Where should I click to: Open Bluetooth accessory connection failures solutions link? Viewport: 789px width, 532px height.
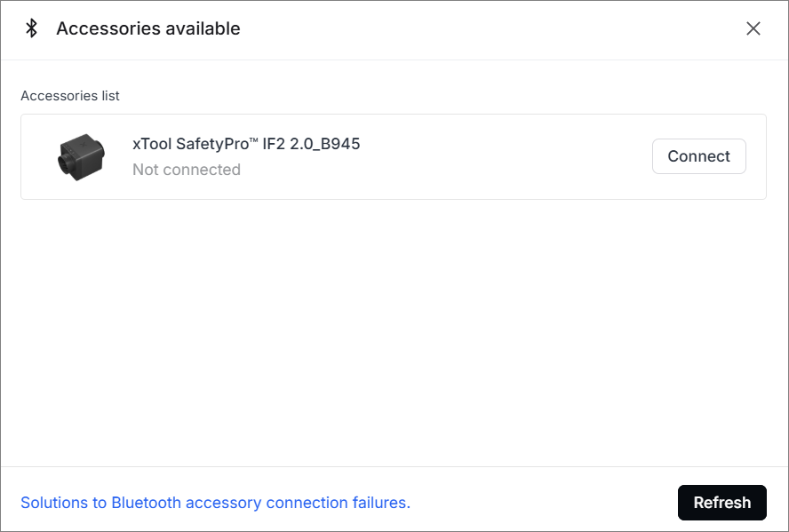[x=215, y=503]
